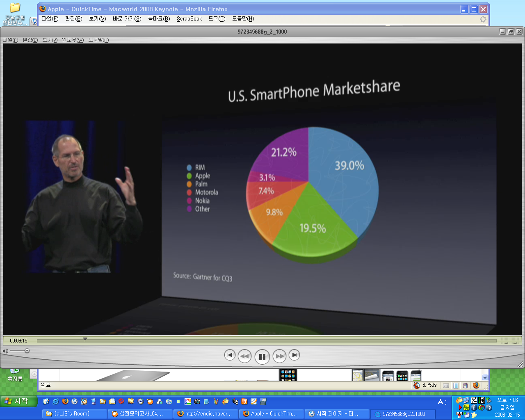This screenshot has width=525, height=420.
Task: Click the blue info tray icon
Action: [474, 408]
